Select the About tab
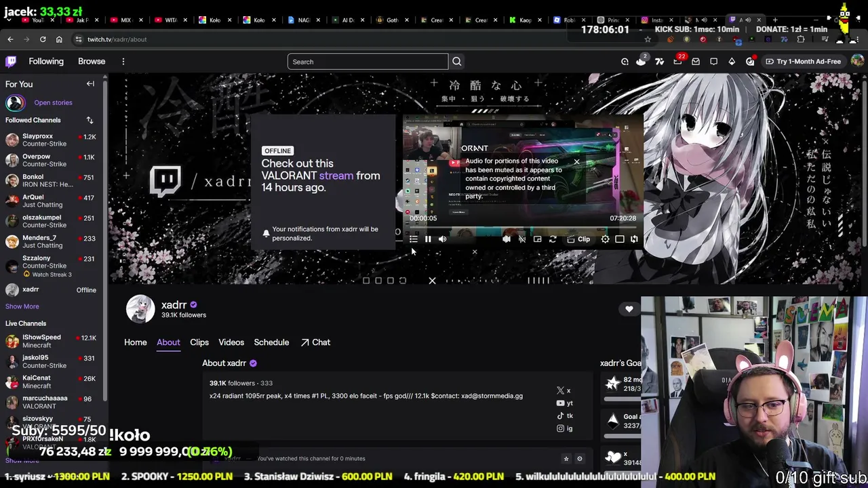 (x=168, y=342)
